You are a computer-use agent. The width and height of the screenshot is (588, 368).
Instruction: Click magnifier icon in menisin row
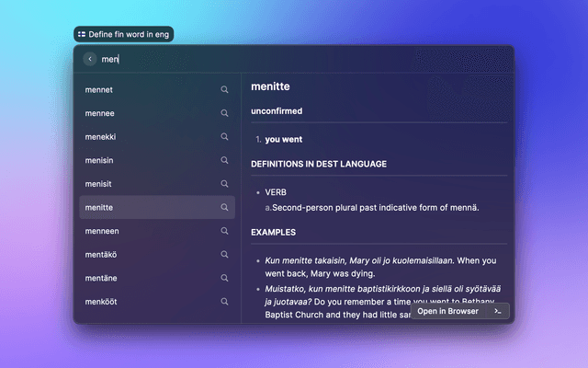click(x=224, y=161)
